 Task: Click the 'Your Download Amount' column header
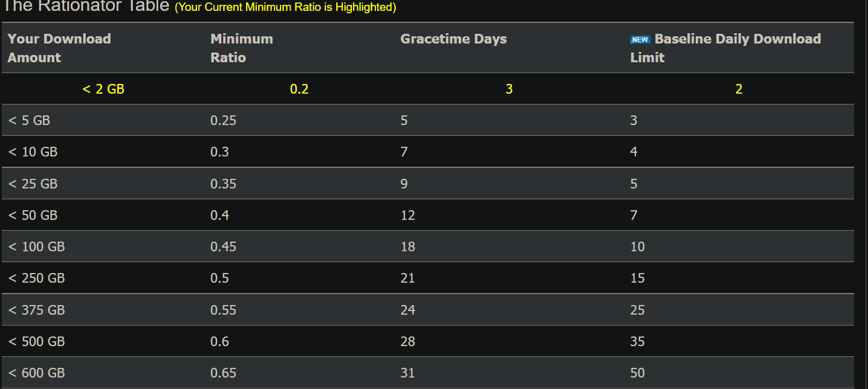pos(59,48)
